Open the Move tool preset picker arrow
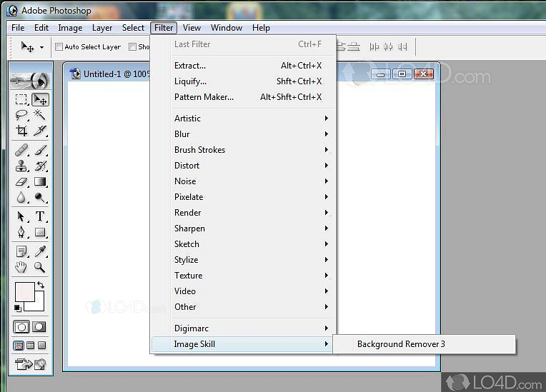The height and width of the screenshot is (392, 546). coord(41,47)
